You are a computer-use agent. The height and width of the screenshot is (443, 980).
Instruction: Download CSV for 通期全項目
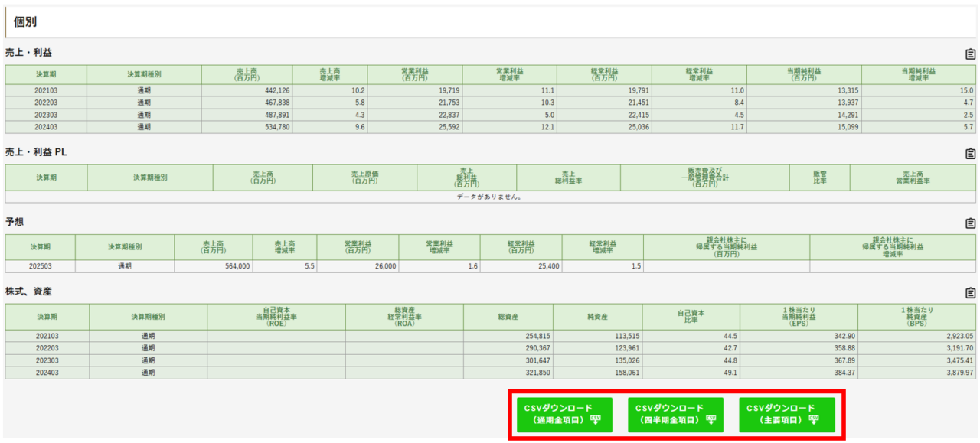pyautogui.click(x=564, y=415)
